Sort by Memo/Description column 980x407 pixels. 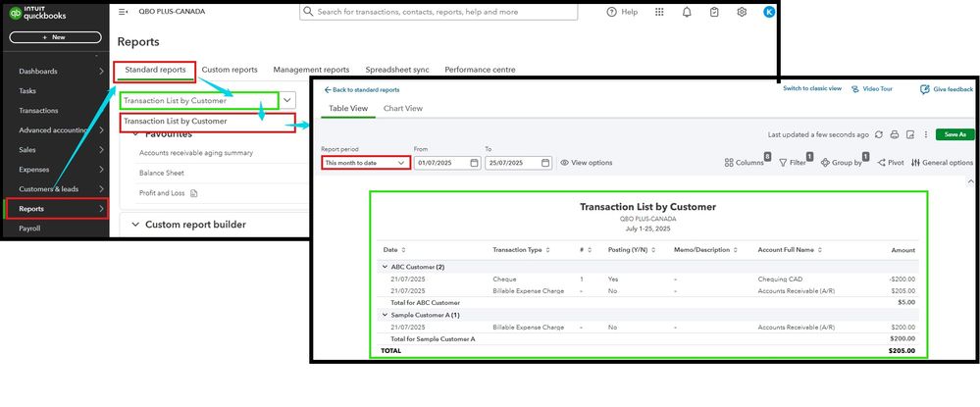point(705,249)
